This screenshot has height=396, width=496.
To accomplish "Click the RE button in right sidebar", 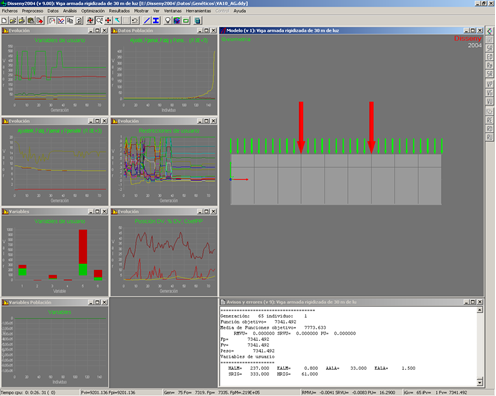I will 489,120.
